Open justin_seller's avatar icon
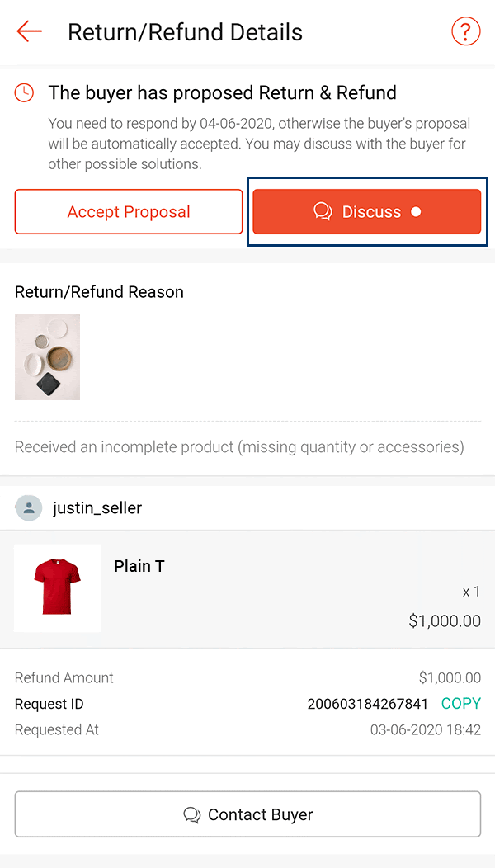 click(x=29, y=507)
